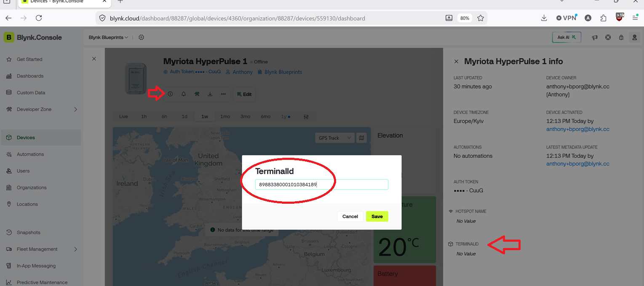Open Users in sidebar

(41, 171)
